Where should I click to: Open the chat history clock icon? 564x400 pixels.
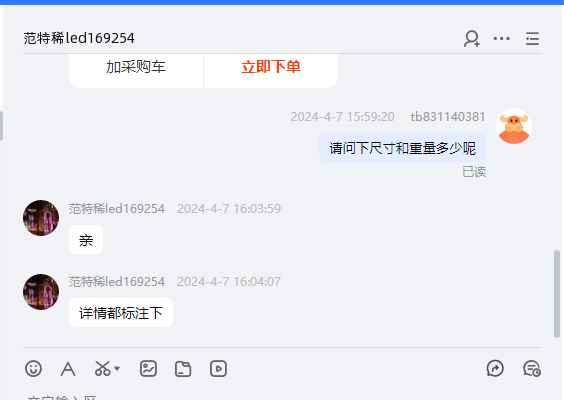coord(532,369)
